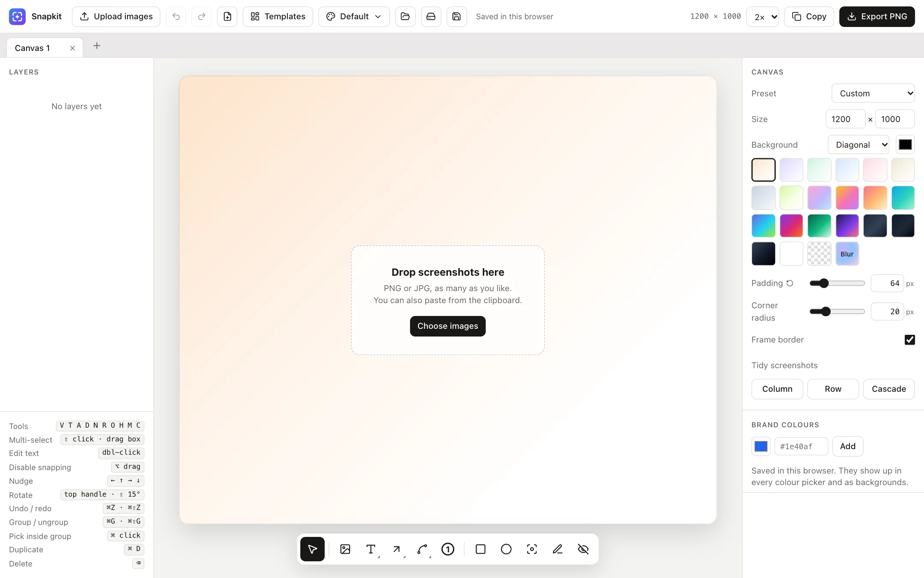The width and height of the screenshot is (924, 578).
Task: Click the undo arrow icon
Action: (176, 16)
